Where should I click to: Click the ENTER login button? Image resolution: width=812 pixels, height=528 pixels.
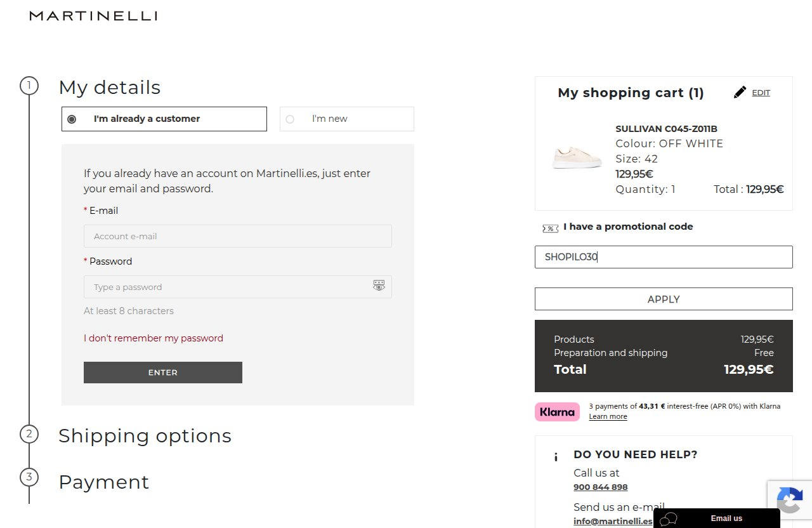(163, 373)
